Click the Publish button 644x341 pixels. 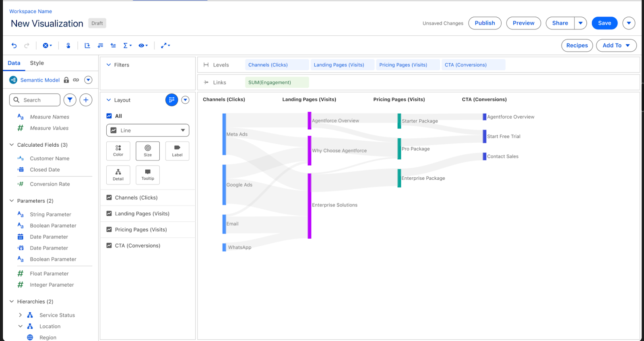pyautogui.click(x=485, y=23)
